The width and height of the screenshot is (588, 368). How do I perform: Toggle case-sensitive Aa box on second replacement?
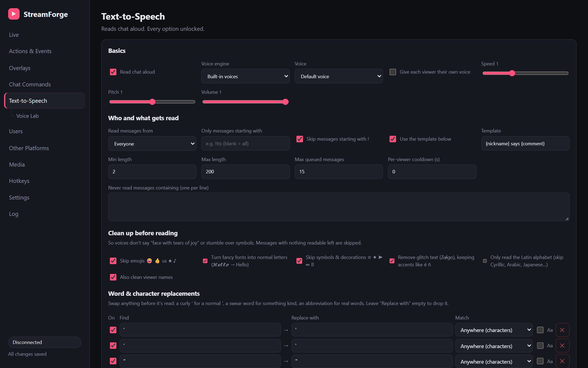[x=540, y=346]
